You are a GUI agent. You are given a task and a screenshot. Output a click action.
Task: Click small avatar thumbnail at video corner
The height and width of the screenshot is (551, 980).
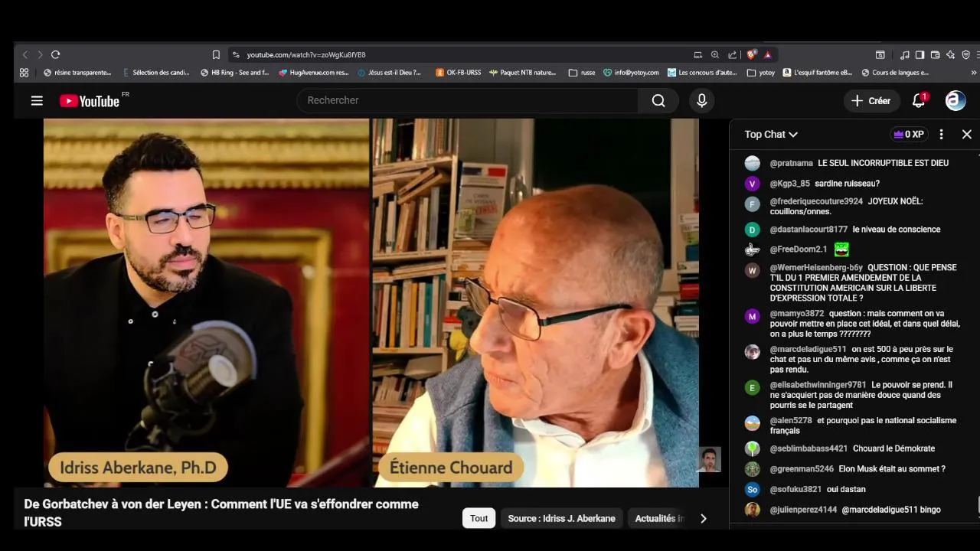click(709, 460)
